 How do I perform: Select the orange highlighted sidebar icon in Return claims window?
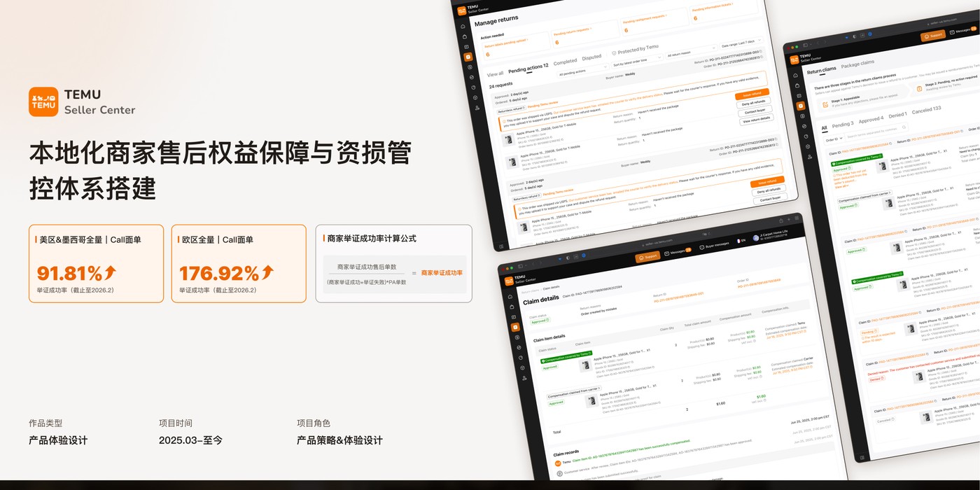click(801, 106)
